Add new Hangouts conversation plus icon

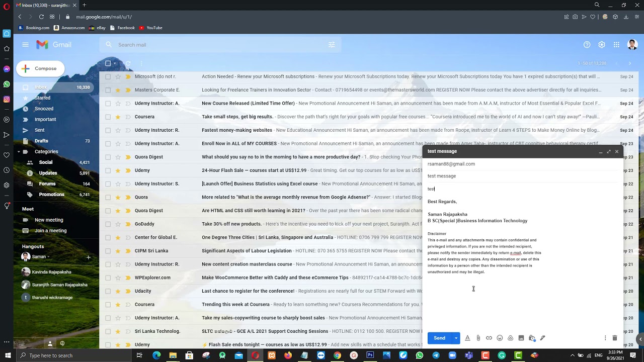tap(88, 257)
